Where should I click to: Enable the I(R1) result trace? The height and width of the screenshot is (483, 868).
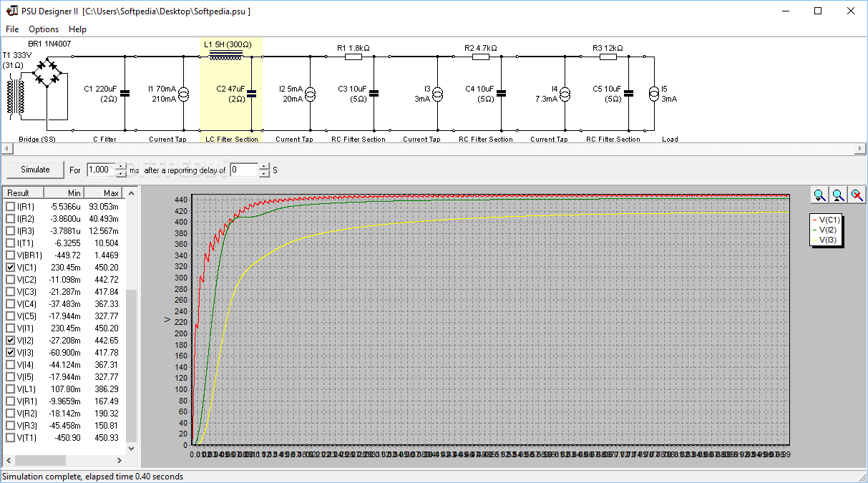(x=10, y=206)
